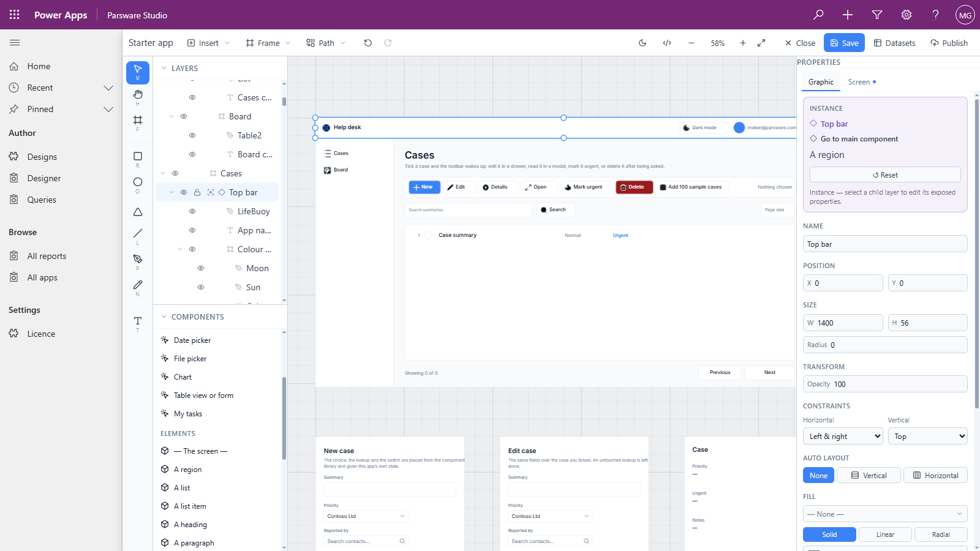Open the Insert menu
980x551 pixels.
(x=208, y=43)
